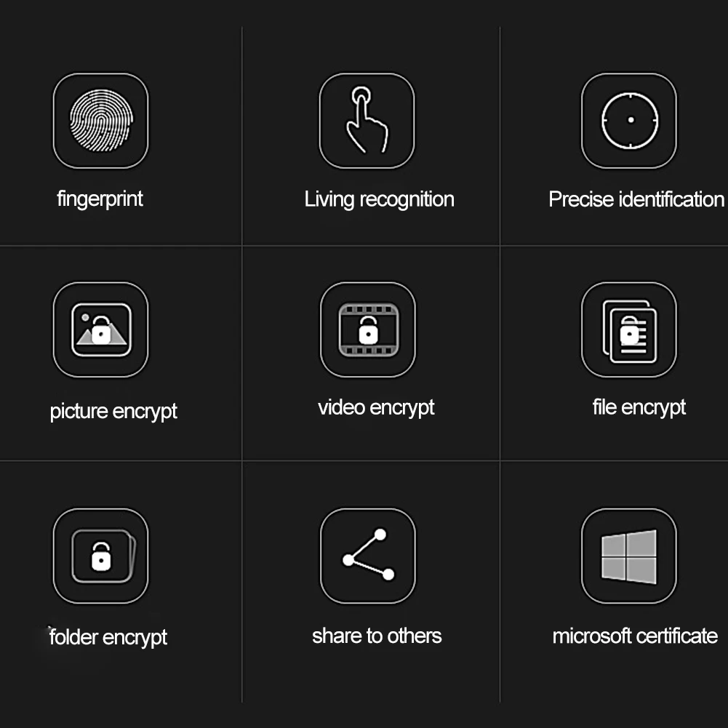Click the file encrypt document icon
This screenshot has height=728, width=728.
[629, 329]
